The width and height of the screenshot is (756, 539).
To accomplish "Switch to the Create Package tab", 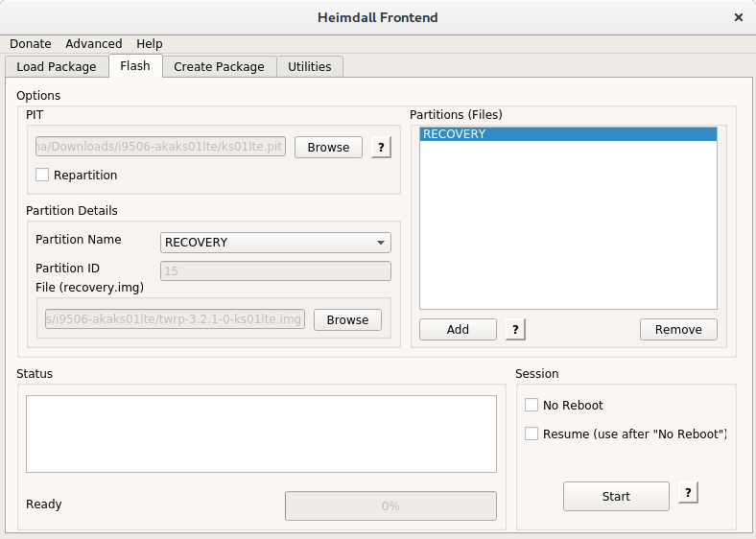I will click(x=219, y=66).
